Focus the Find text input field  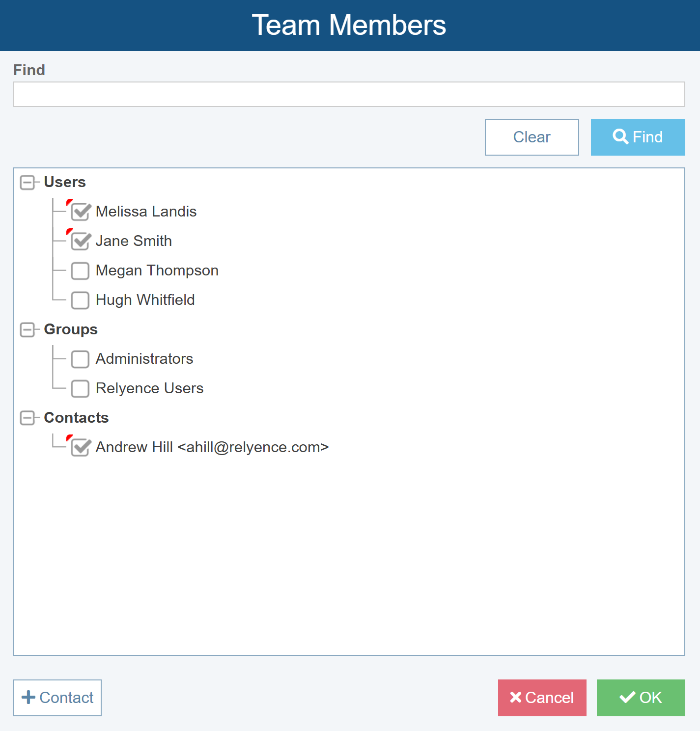click(x=349, y=94)
